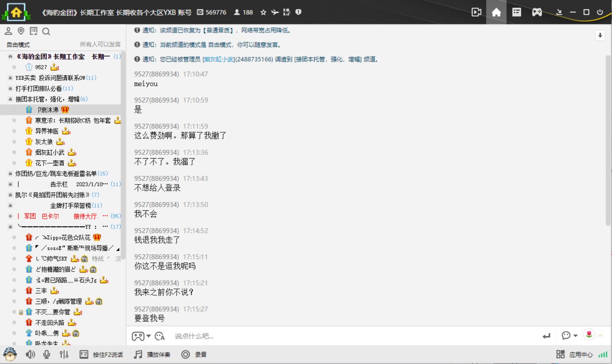Click the share arrow icon in title bar
The image size is (612, 364).
pyautogui.click(x=275, y=12)
